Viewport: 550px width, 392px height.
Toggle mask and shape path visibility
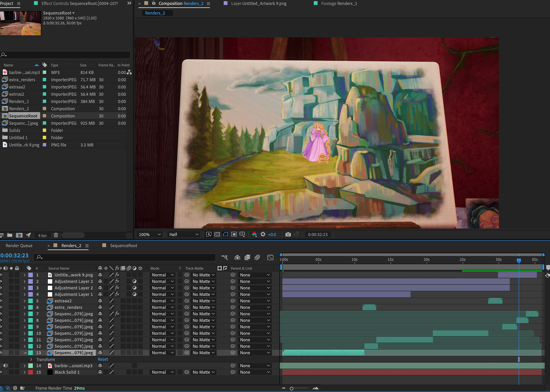[226, 234]
